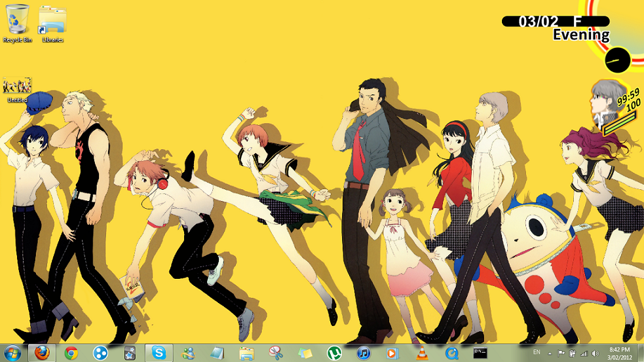Open Sticky Notes from the taskbar
Screen dimensions: 644x362
click(305, 353)
